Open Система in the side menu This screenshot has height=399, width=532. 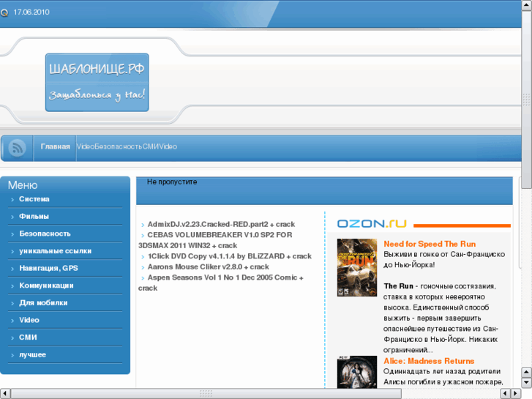[34, 199]
